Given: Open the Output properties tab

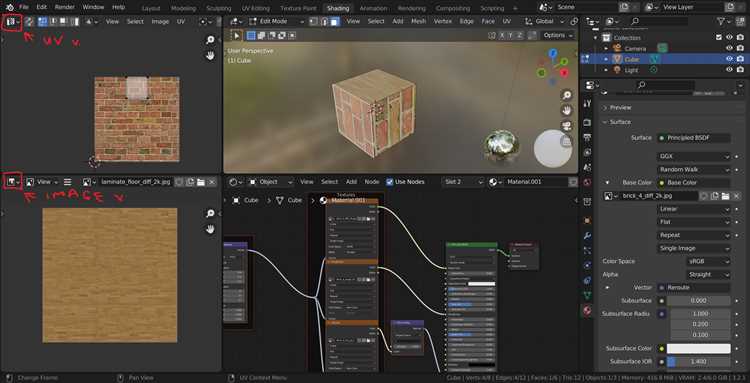Looking at the screenshot, I should 587,137.
